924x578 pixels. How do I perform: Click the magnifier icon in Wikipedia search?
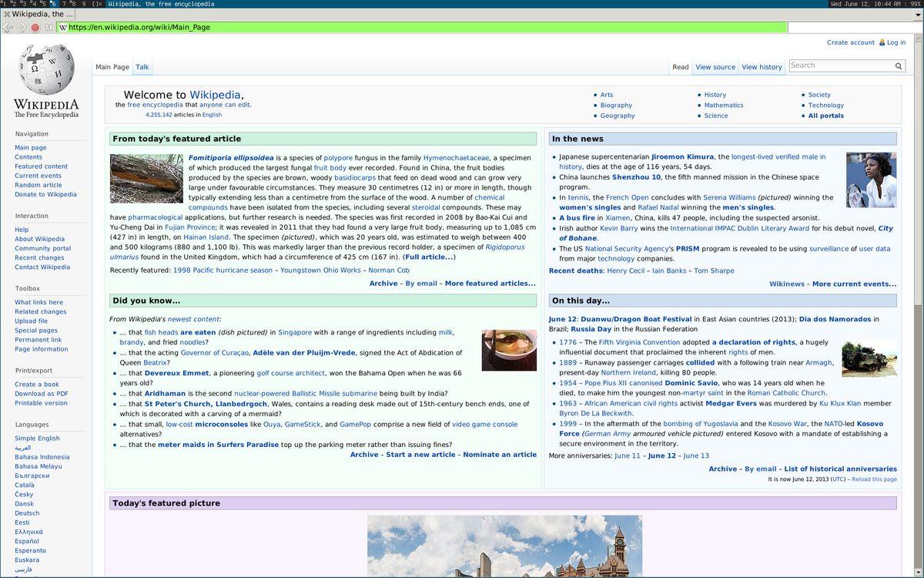point(898,66)
